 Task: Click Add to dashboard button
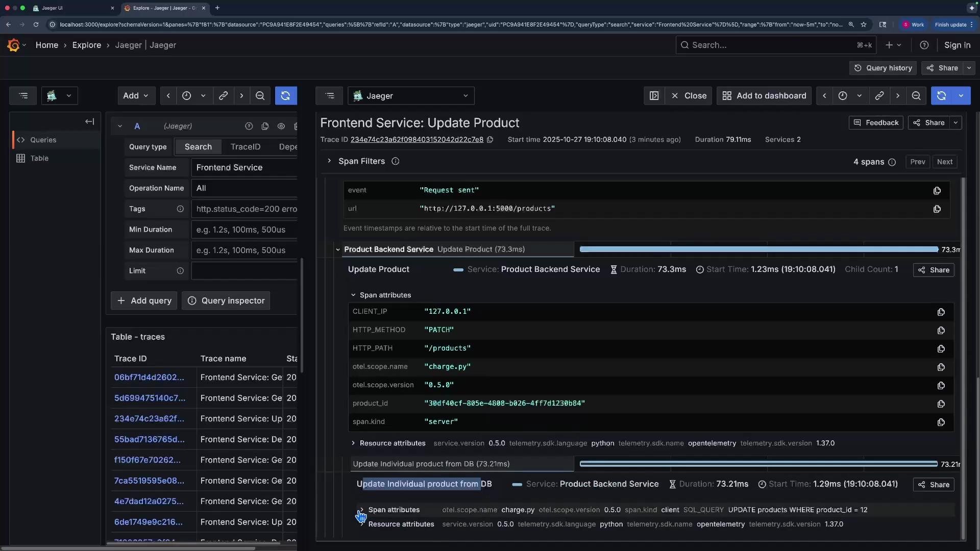764,95
